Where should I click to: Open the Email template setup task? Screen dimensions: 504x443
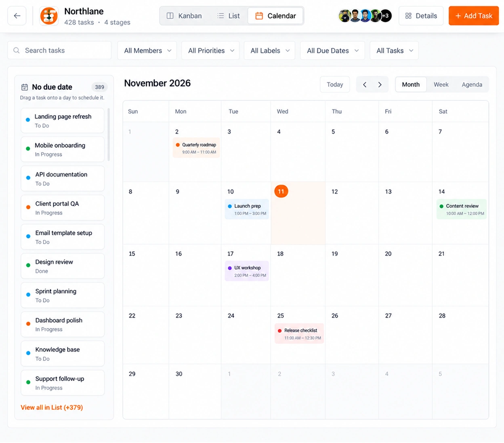(x=63, y=237)
